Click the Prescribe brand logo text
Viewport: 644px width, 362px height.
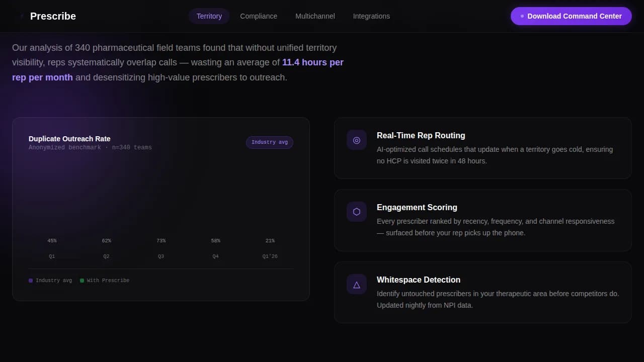53,16
